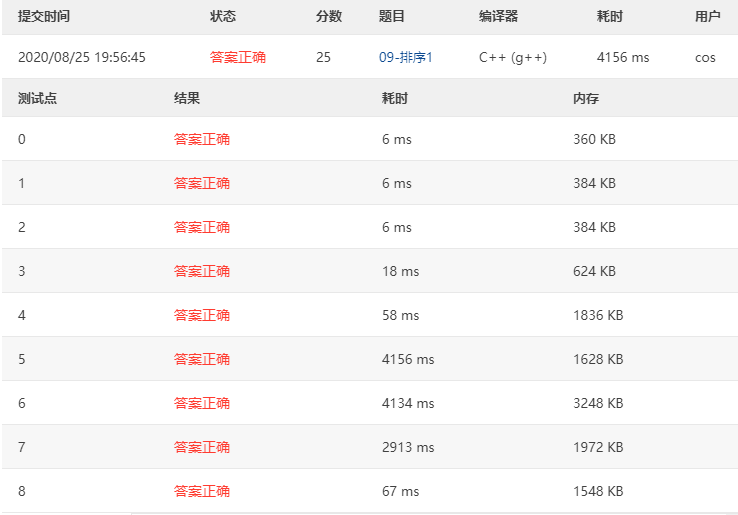
Task: Click test point number 8
Action: 22,491
